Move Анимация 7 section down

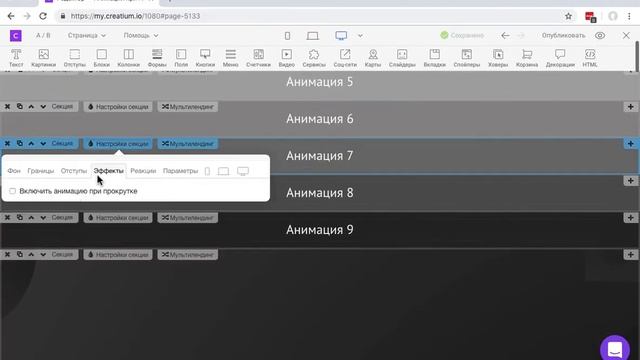pos(43,143)
